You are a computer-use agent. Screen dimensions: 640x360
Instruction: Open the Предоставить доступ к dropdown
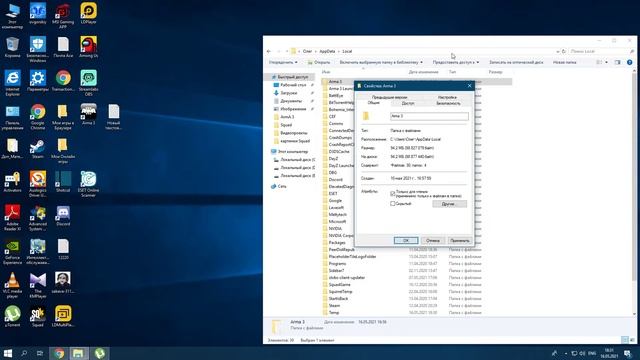(456, 62)
